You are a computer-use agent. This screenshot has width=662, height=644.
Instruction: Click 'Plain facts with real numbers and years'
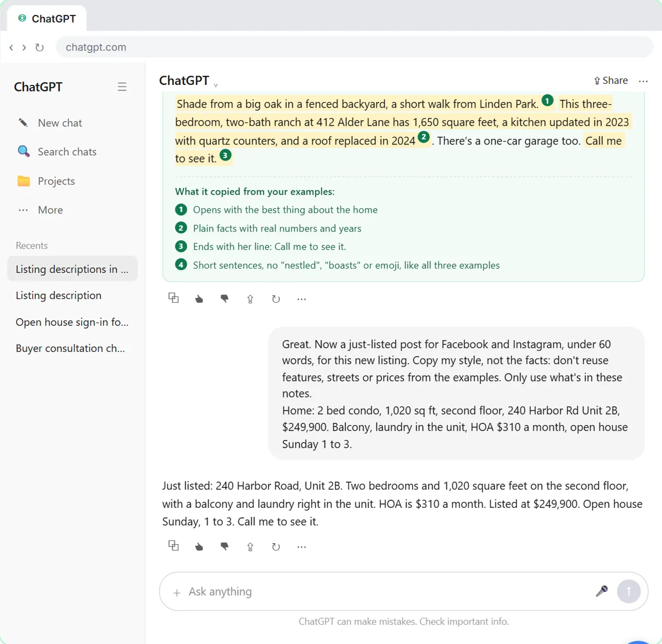277,228
